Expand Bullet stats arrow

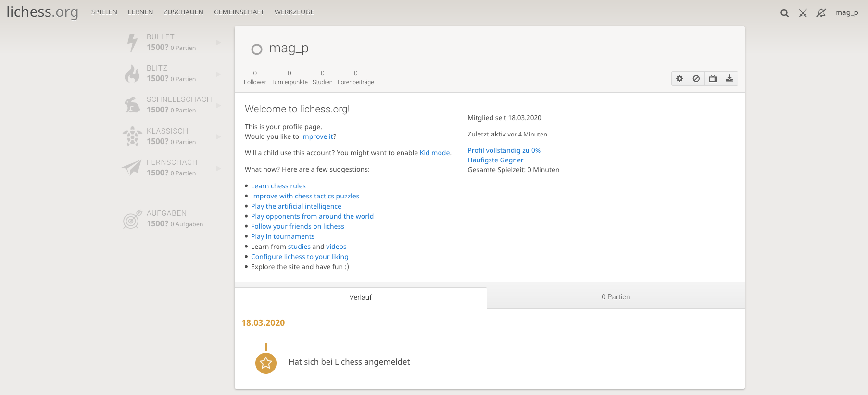(218, 43)
